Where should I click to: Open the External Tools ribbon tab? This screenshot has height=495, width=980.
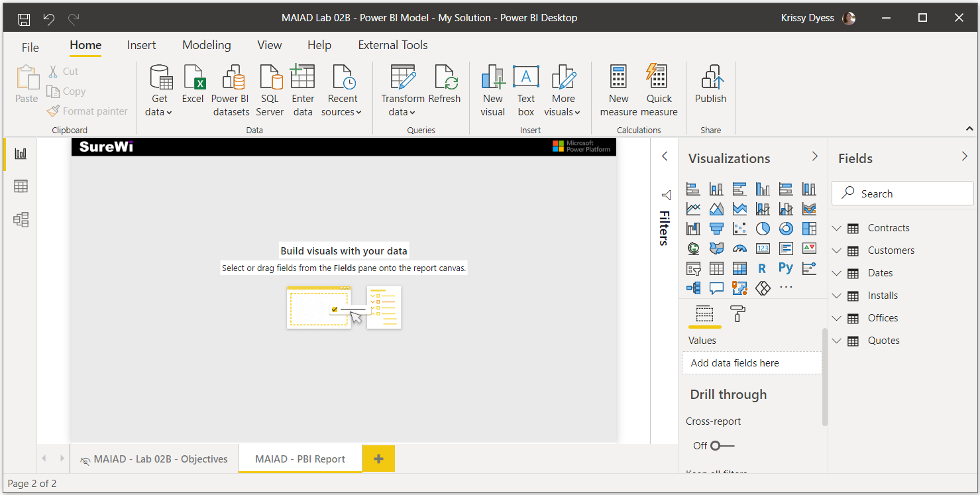(x=393, y=45)
